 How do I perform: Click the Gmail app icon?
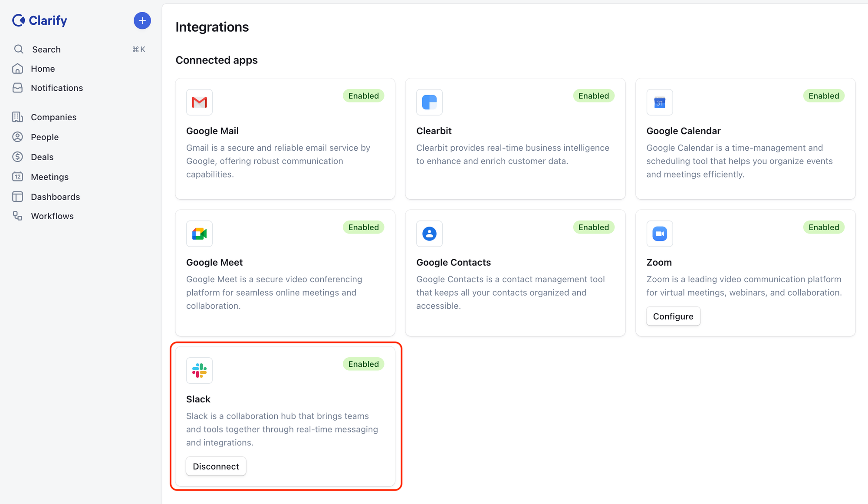coord(199,102)
